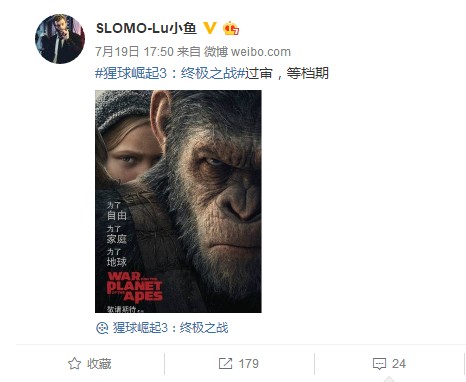Image resolution: width=466 pixels, height=382 pixels.
Task: Click the expanded comments pointer arrow under 24
Action: [x=390, y=380]
